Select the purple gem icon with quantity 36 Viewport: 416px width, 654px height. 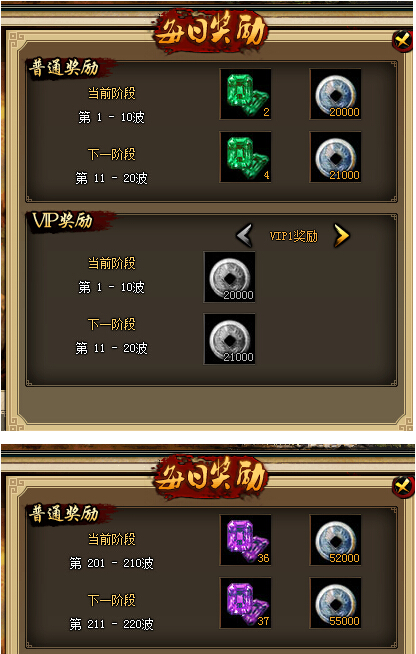[245, 540]
